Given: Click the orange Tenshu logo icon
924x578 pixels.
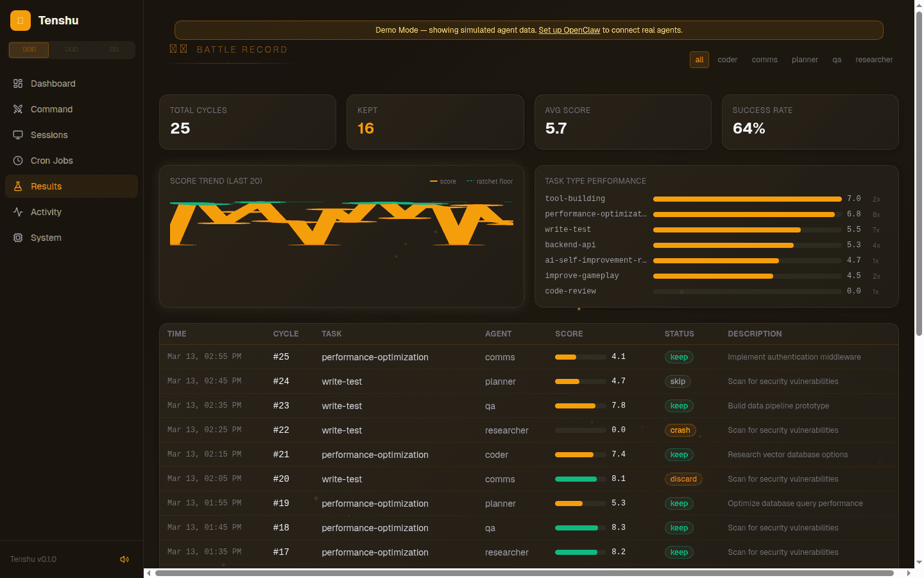Looking at the screenshot, I should (x=21, y=21).
